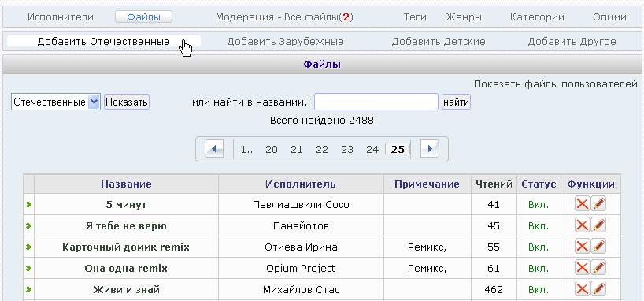
Task: Open the Отечественные category dropdown
Action: [x=55, y=102]
